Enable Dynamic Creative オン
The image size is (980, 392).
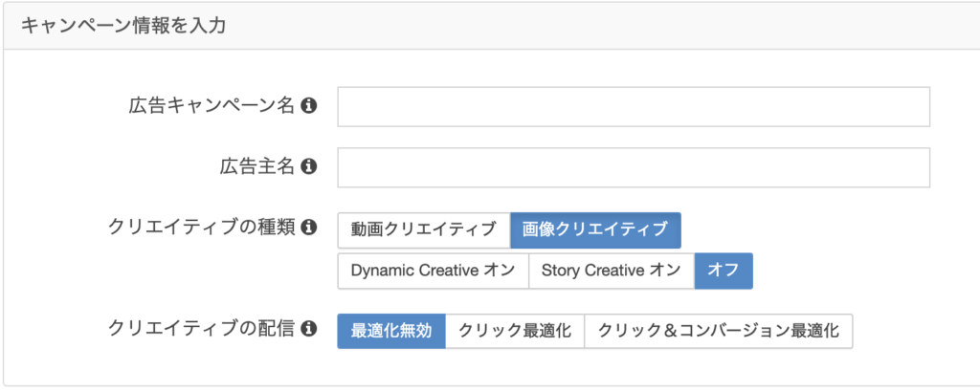tap(434, 271)
